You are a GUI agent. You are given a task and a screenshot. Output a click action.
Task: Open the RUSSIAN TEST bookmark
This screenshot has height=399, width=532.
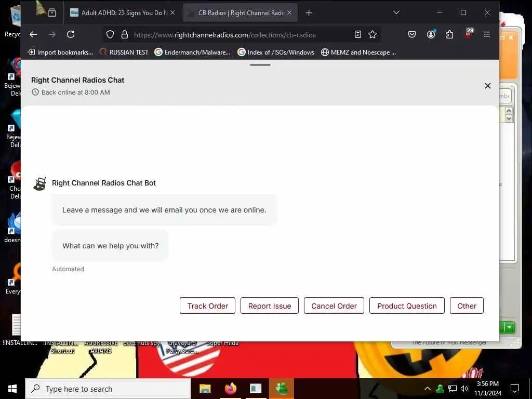coord(124,52)
